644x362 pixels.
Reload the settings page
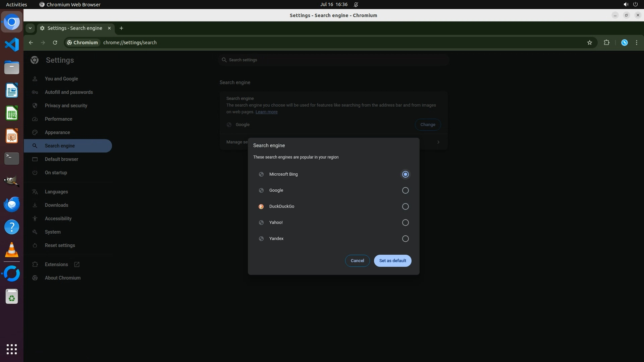point(55,43)
